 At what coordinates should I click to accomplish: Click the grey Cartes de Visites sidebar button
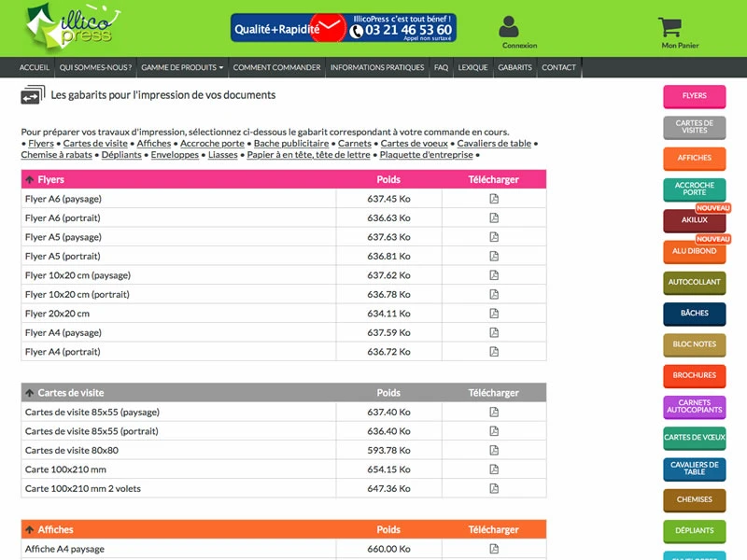click(695, 127)
